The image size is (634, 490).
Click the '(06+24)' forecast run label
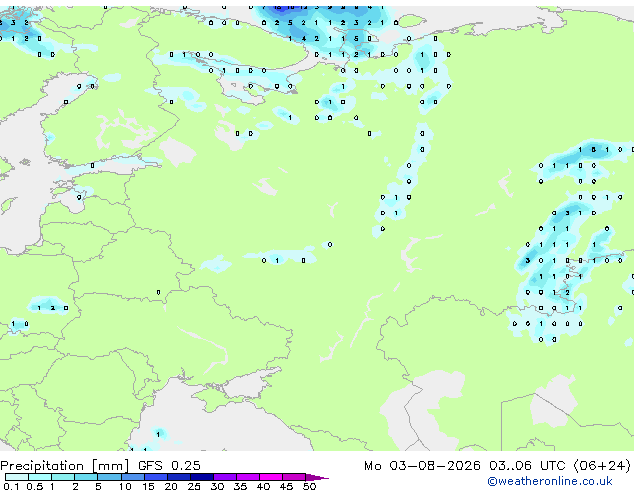tap(602, 466)
